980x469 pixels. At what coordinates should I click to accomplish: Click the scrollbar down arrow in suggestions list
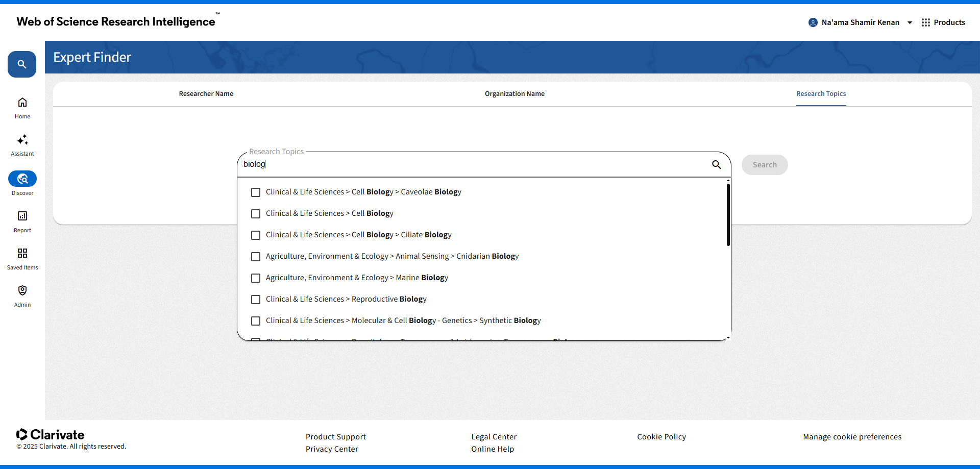pos(728,337)
